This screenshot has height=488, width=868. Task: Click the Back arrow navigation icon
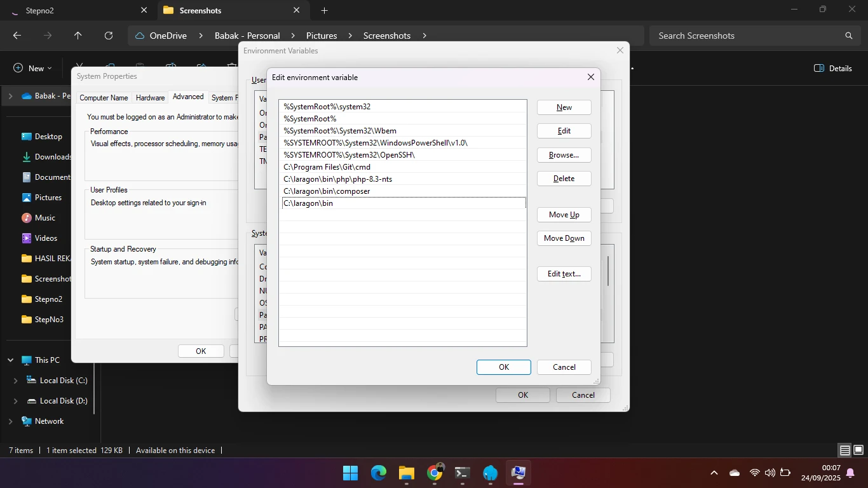click(x=17, y=36)
